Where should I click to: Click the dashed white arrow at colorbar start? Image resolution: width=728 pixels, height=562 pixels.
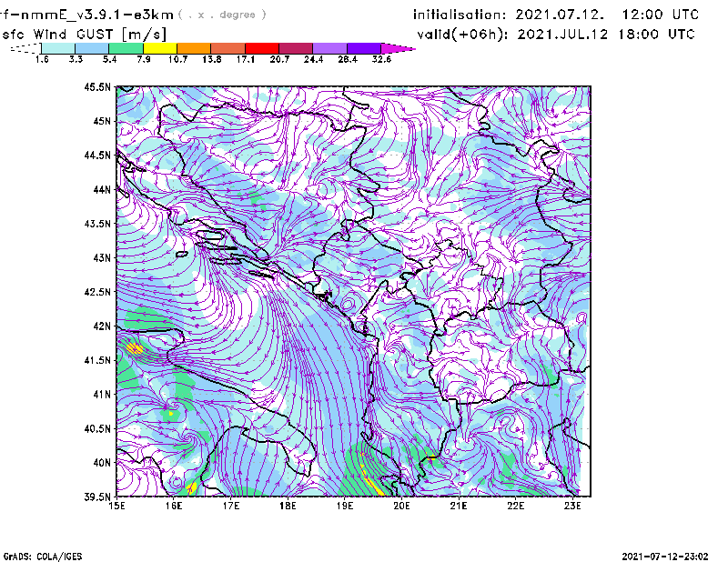[x=25, y=48]
